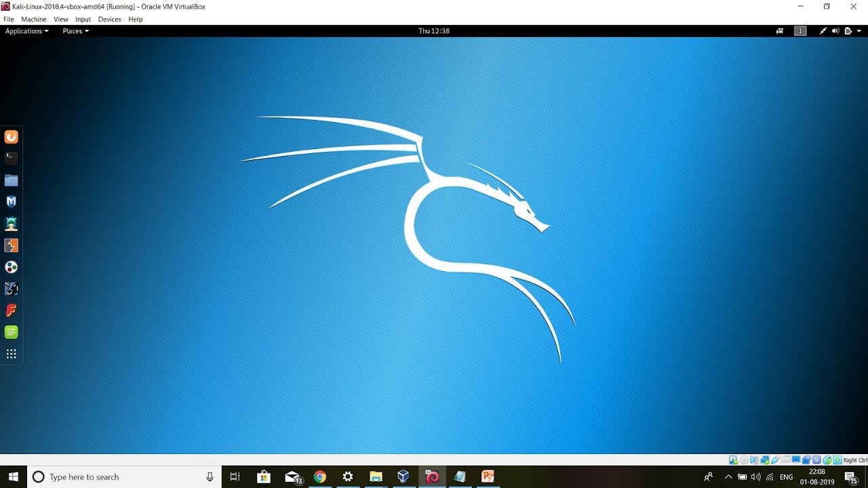Restore down the VirtualBox window
Screen dimensions: 868x488
click(827, 6)
